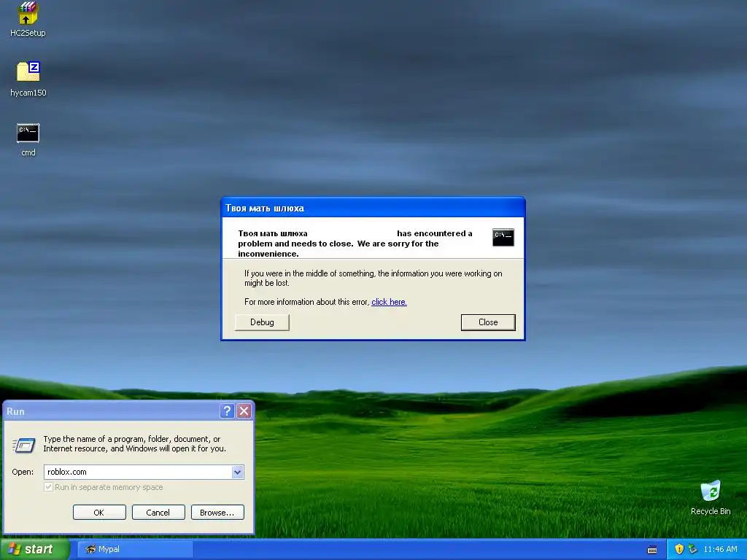Click the help question mark in Run dialog
The width and height of the screenshot is (747, 560).
(228, 411)
